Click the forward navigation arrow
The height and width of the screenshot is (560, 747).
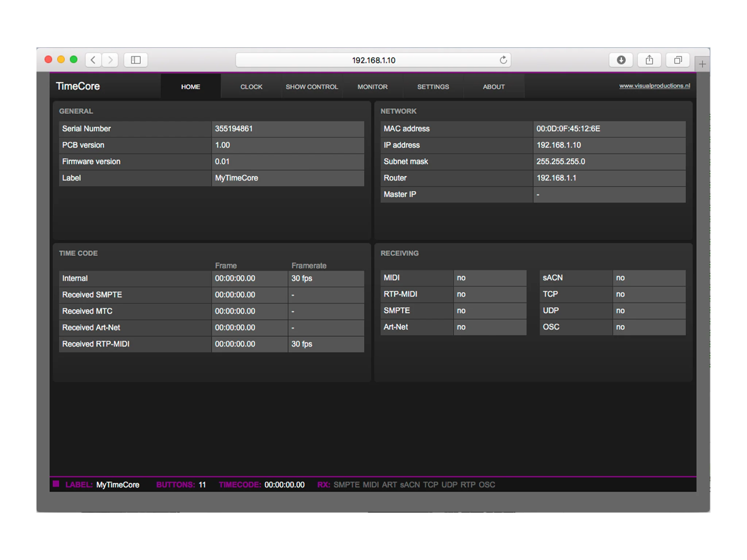111,60
